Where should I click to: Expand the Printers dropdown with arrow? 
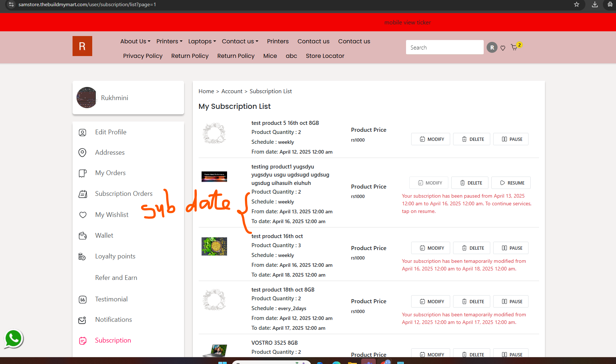(169, 41)
